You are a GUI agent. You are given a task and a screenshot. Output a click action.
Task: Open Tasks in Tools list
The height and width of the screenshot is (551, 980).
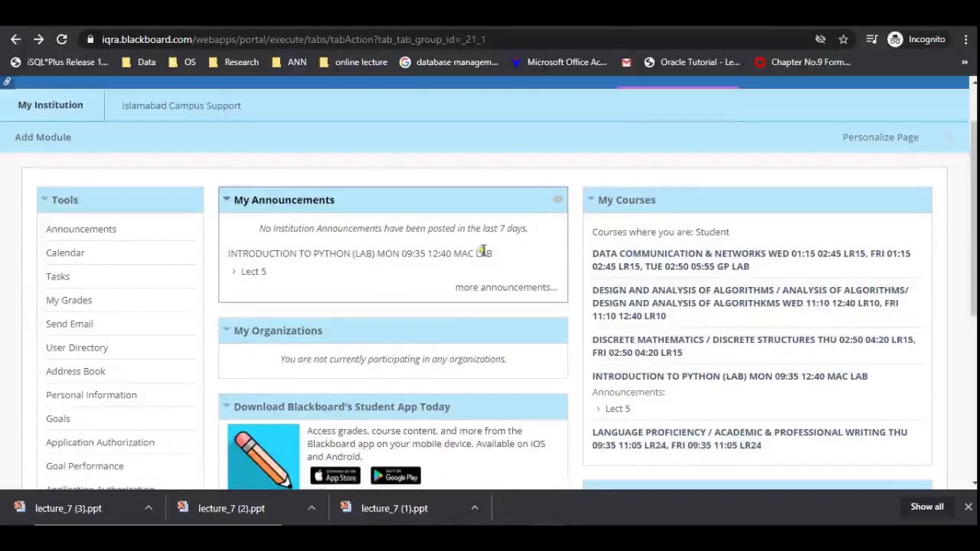click(x=57, y=276)
